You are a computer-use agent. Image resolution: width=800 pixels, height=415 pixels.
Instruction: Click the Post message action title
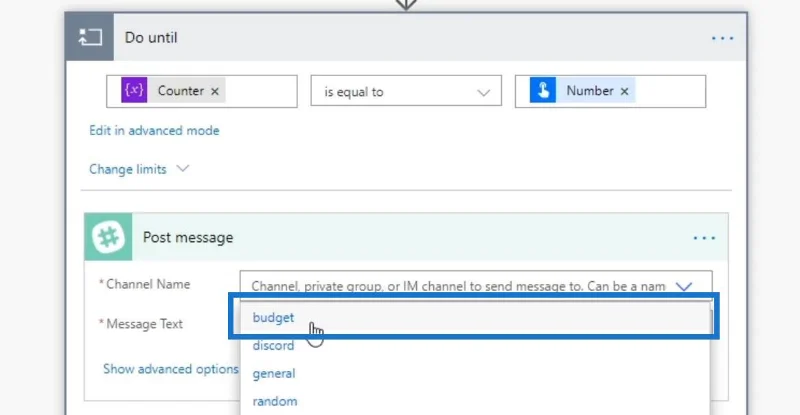point(188,237)
